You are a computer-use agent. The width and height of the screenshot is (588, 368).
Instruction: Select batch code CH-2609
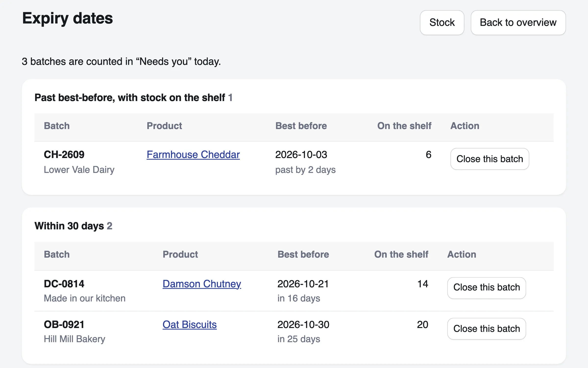64,155
